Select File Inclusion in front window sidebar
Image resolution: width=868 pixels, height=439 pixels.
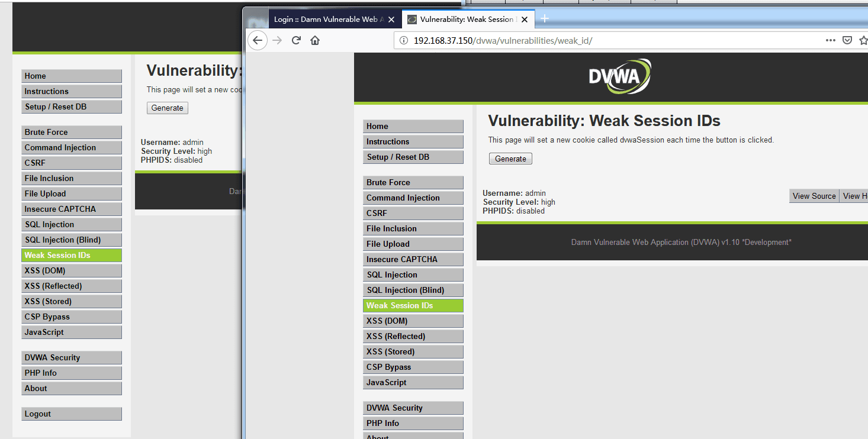point(413,228)
